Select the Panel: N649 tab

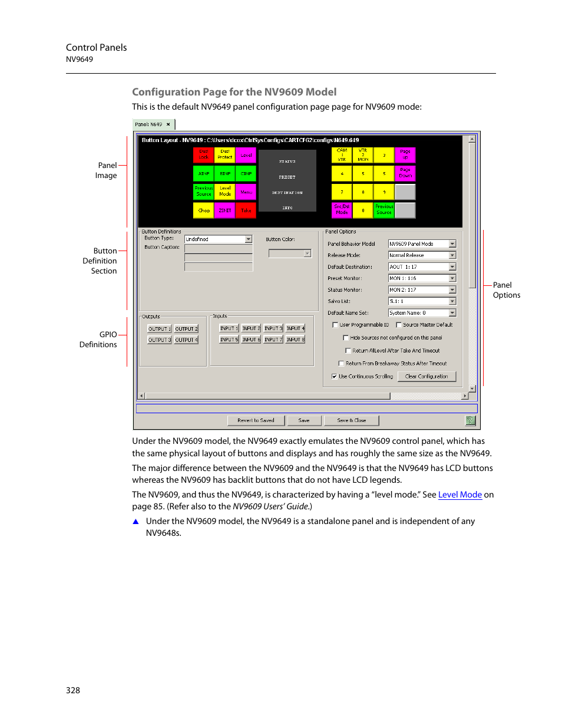point(153,124)
